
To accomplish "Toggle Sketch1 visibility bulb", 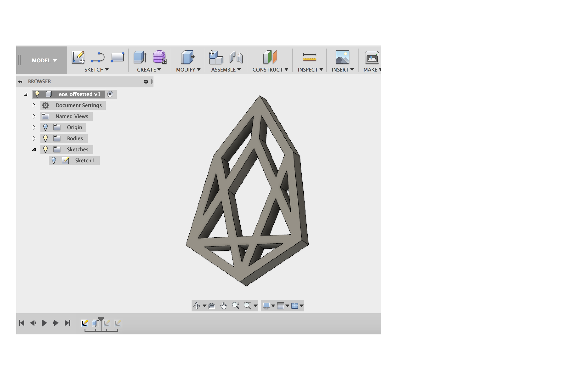I will tap(54, 160).
